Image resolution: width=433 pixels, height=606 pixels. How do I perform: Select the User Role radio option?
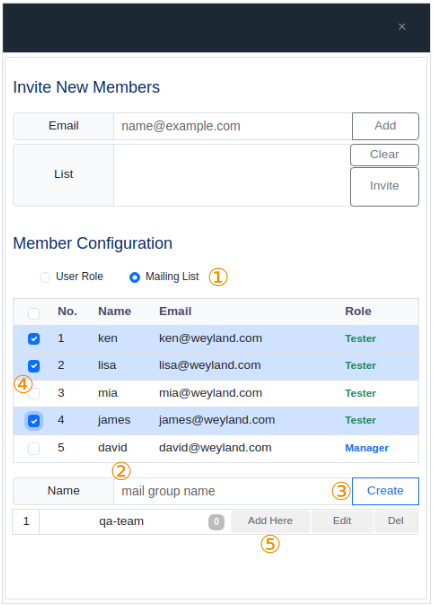pyautogui.click(x=45, y=277)
